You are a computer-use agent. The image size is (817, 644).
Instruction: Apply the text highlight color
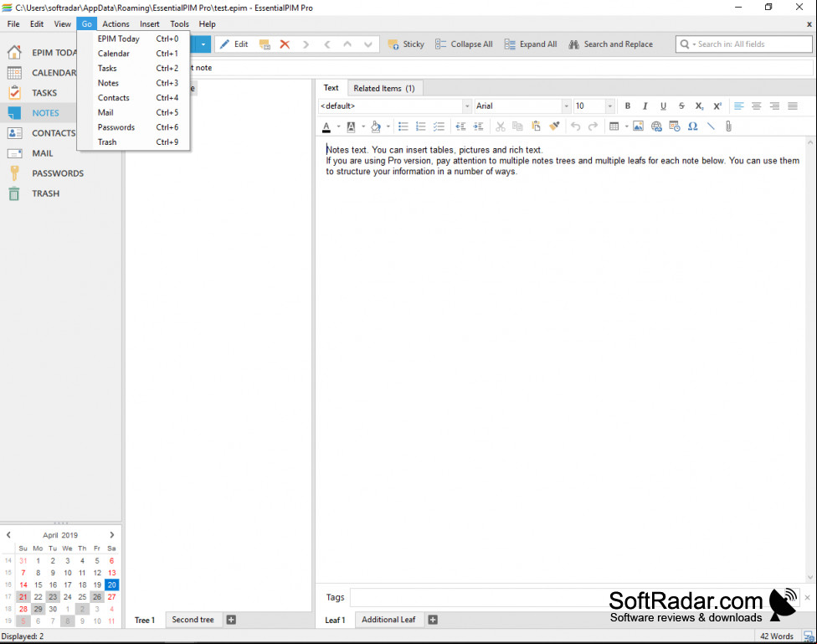tap(352, 126)
